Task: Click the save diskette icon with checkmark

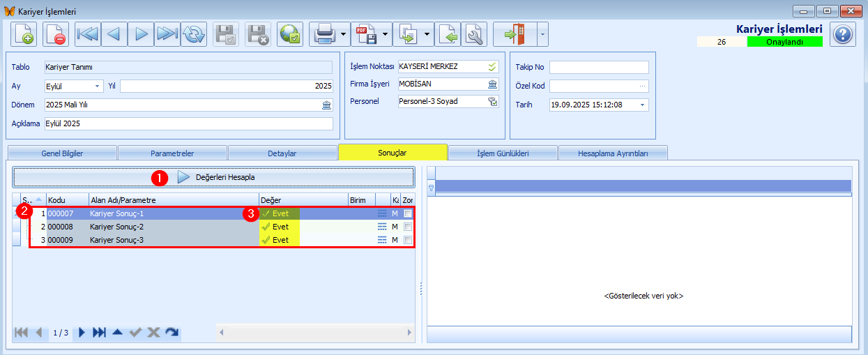Action: click(226, 34)
